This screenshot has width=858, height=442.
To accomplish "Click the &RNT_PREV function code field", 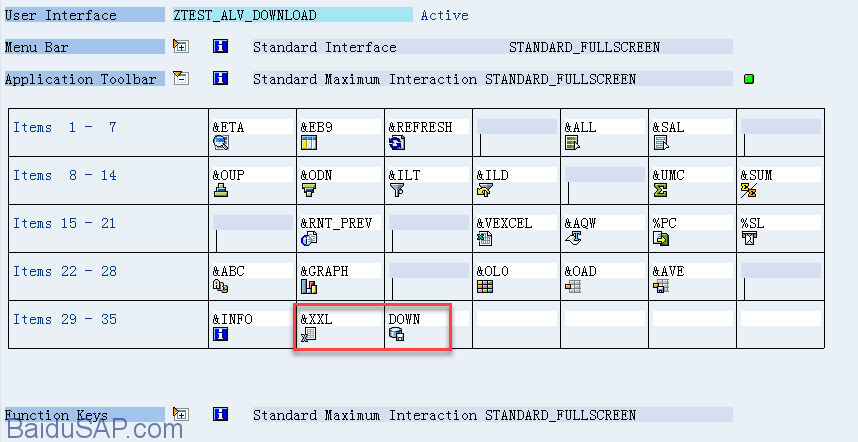I will pyautogui.click(x=341, y=223).
